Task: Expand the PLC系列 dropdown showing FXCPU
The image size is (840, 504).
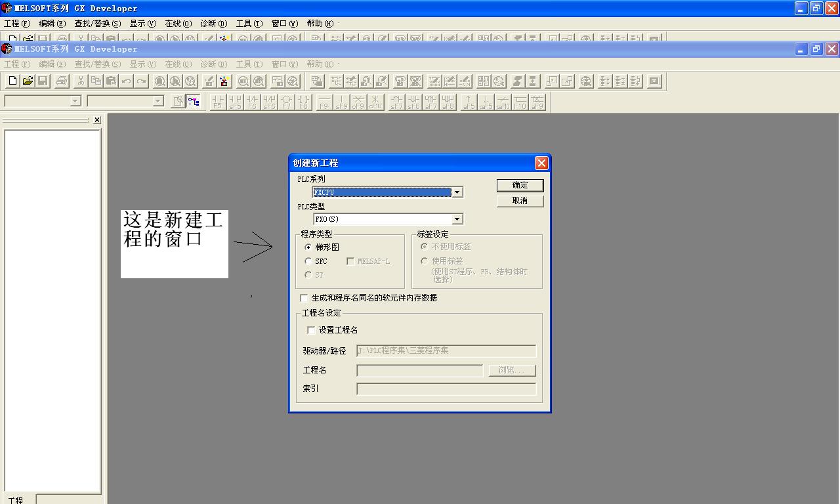Action: [457, 192]
